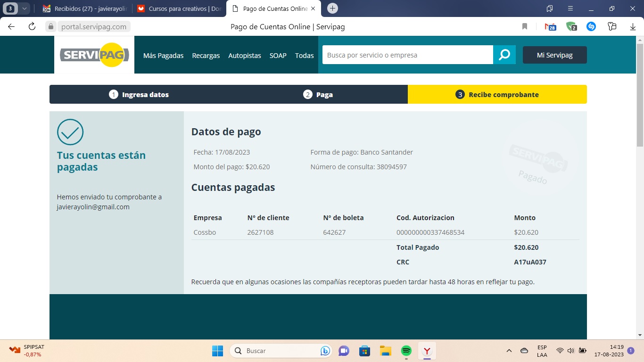Image resolution: width=644 pixels, height=362 pixels.
Task: Click the bookmark star icon
Action: [x=524, y=26]
